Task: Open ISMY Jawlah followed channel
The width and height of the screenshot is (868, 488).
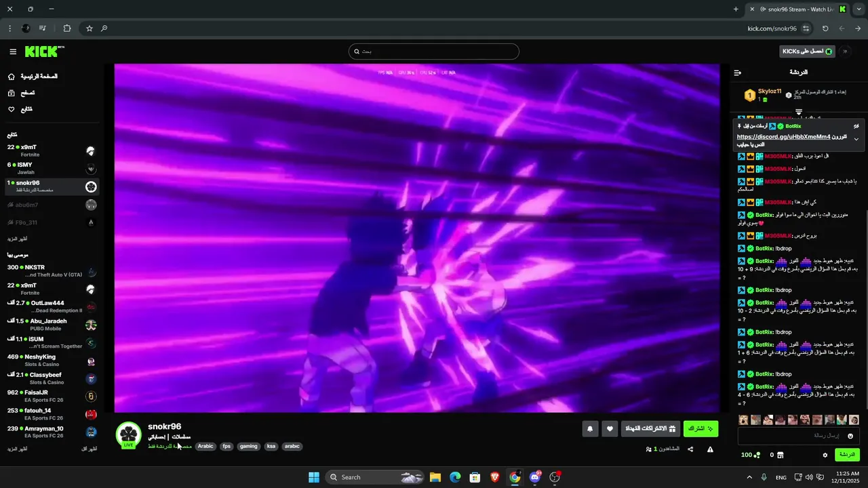Action: pos(52,168)
